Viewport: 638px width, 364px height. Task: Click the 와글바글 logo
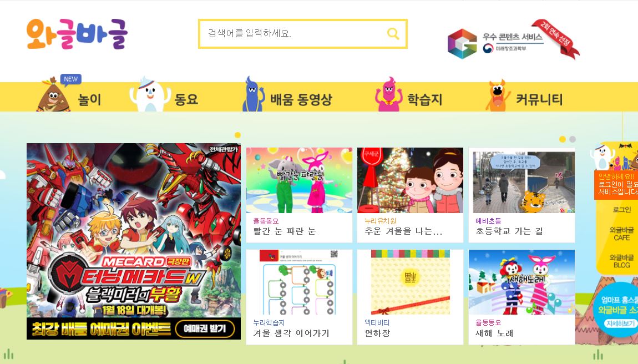click(x=77, y=34)
